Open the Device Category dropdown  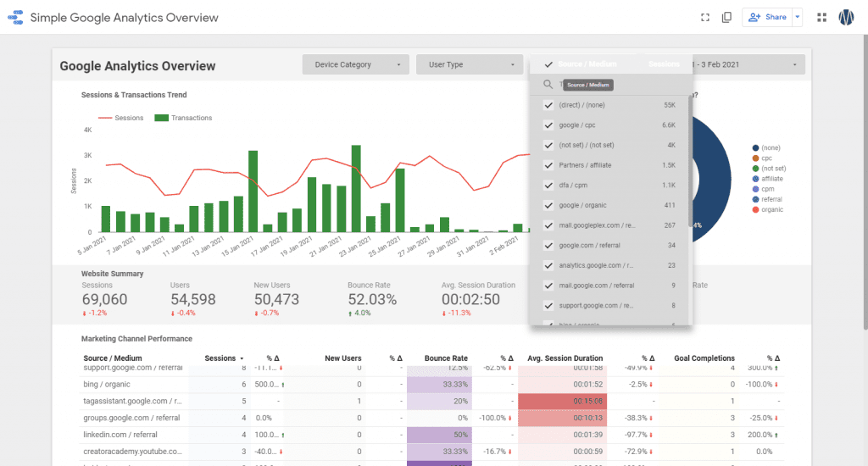[x=355, y=64]
